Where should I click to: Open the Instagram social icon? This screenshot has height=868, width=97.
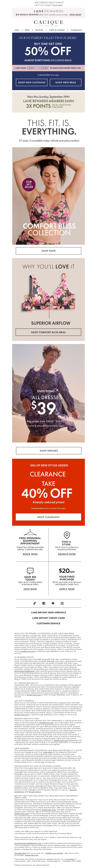click(x=62, y=603)
